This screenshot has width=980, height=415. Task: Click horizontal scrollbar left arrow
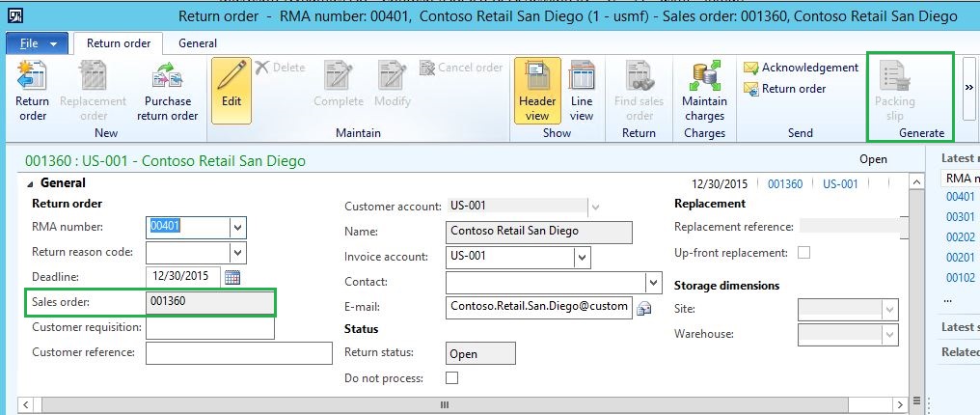pos(25,404)
